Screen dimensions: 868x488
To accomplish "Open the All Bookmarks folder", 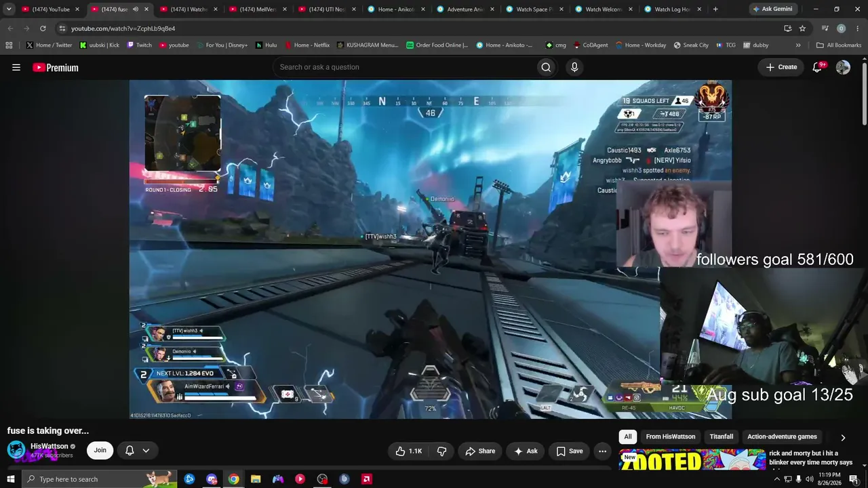I will [839, 45].
